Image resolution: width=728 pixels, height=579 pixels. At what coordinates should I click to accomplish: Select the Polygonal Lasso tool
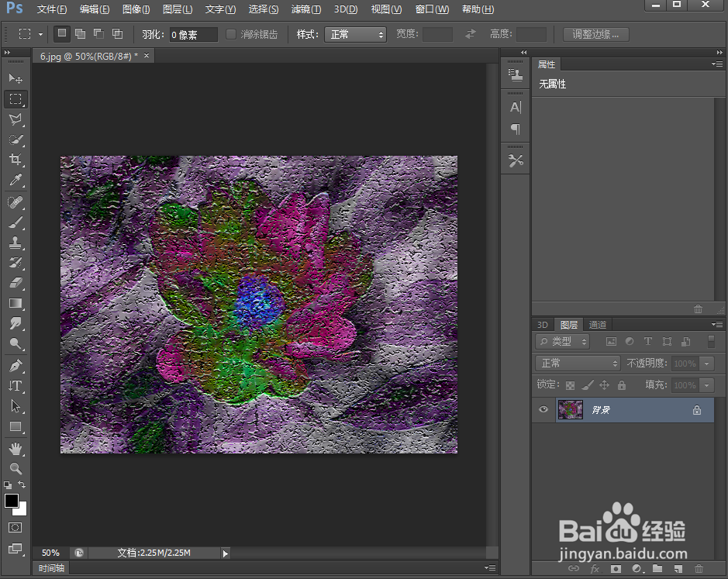click(16, 119)
